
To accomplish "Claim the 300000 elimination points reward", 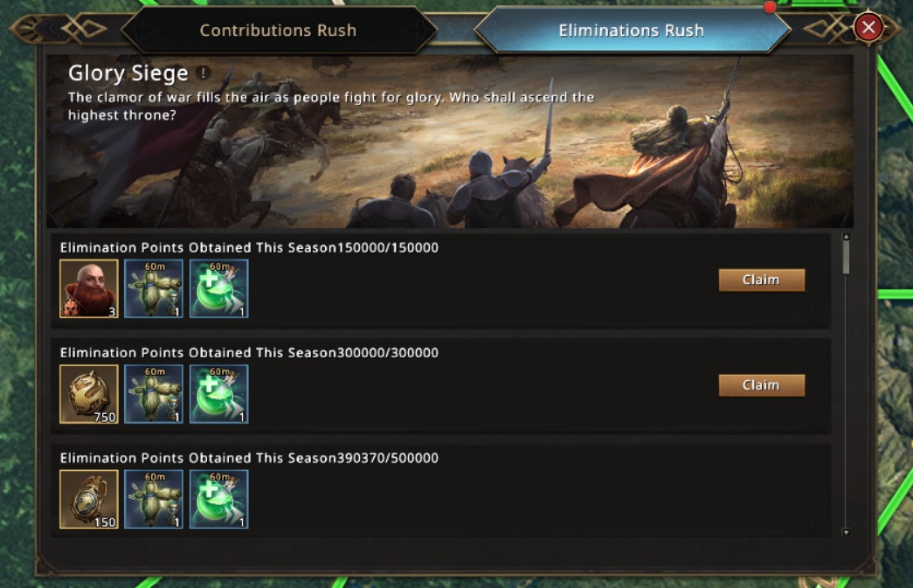I will click(x=761, y=385).
